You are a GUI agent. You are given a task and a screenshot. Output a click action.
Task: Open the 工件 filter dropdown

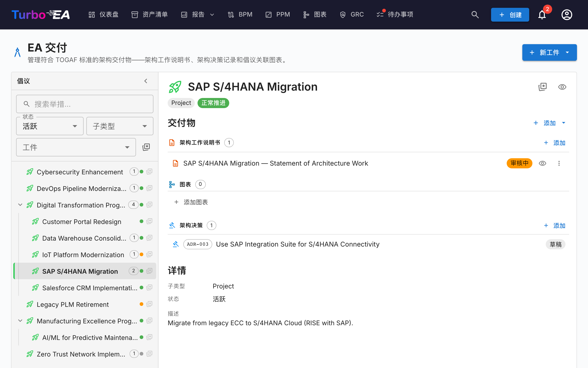76,147
